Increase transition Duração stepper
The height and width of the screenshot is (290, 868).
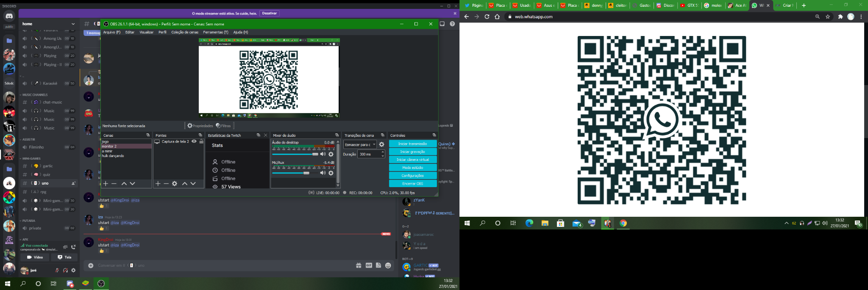click(x=383, y=152)
